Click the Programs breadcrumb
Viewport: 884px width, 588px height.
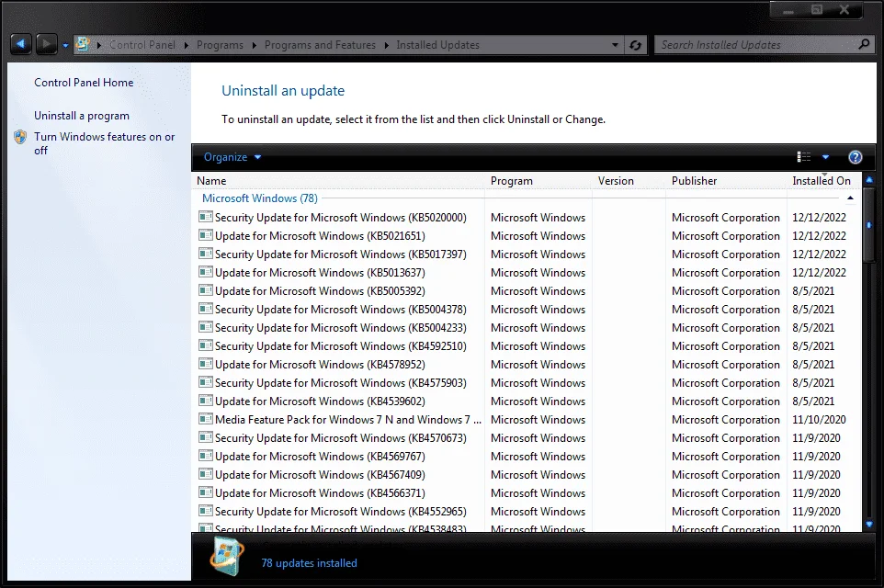[x=220, y=44]
